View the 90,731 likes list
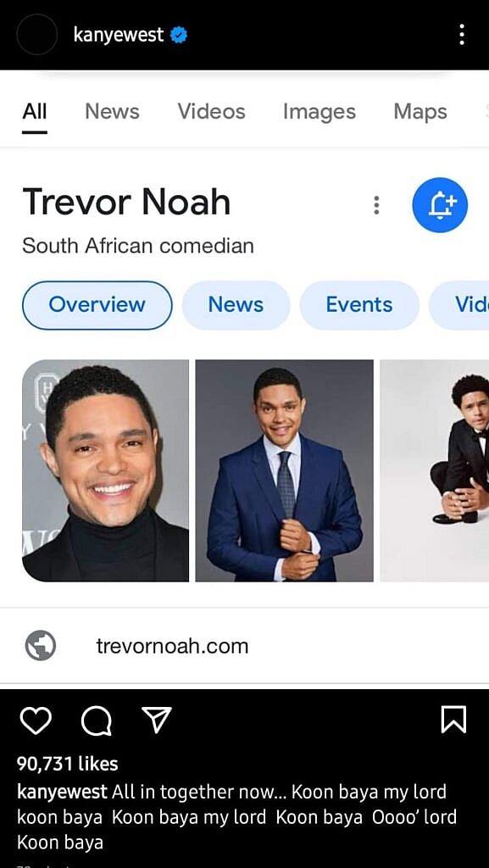This screenshot has width=489, height=868. click(68, 764)
